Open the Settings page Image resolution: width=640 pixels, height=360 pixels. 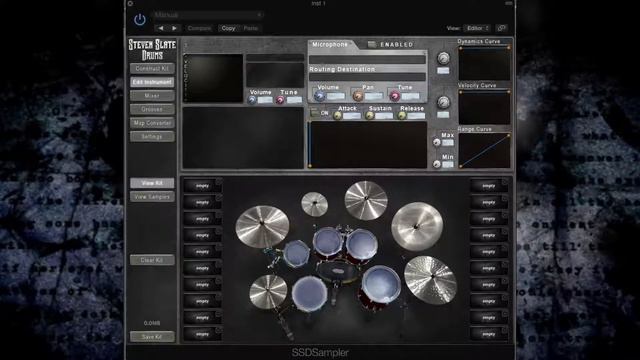152,136
